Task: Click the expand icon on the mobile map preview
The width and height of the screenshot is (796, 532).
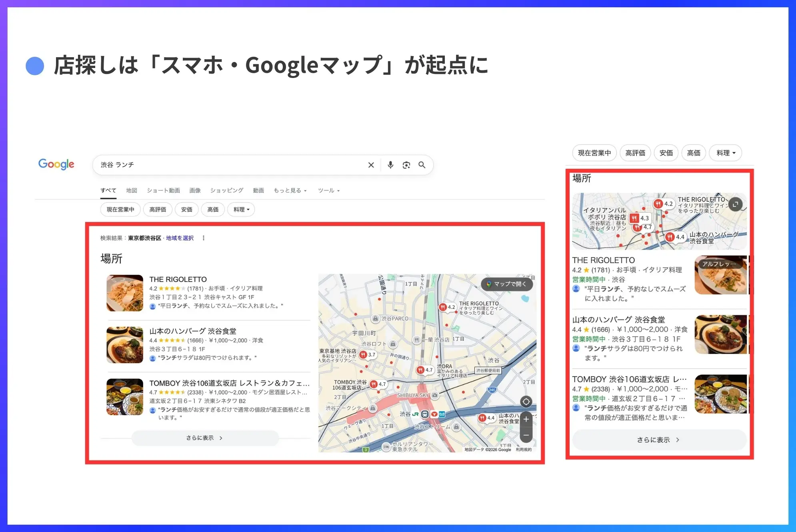Action: (735, 204)
